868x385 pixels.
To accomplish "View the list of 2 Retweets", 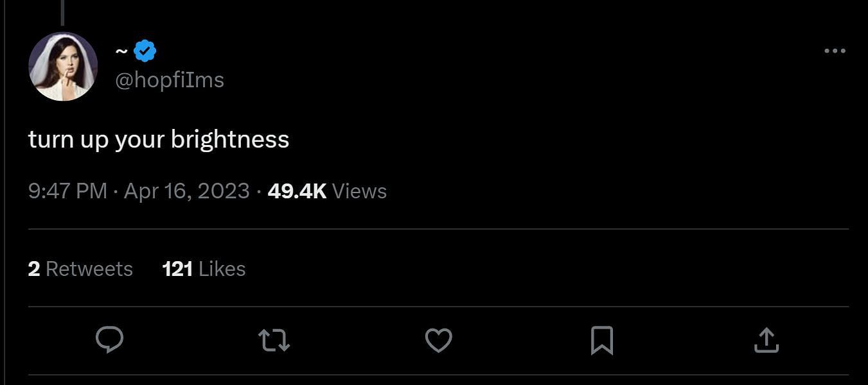I will click(80, 268).
